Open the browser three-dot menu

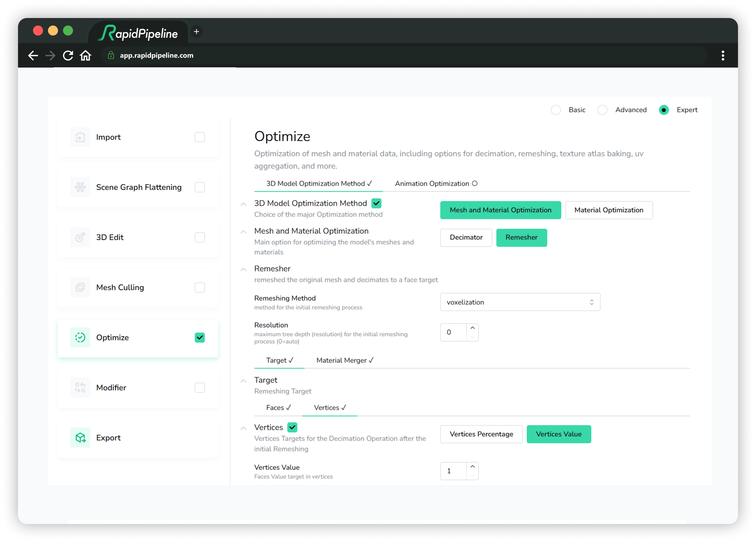coord(723,55)
